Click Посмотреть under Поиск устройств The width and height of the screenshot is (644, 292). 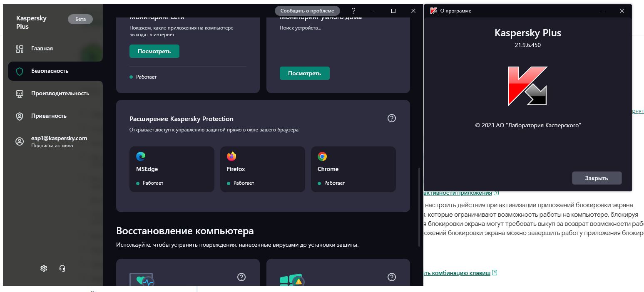[x=305, y=73]
